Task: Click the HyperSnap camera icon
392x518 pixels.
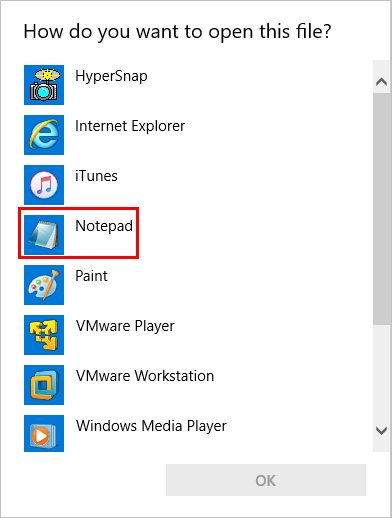Action: pyautogui.click(x=44, y=85)
